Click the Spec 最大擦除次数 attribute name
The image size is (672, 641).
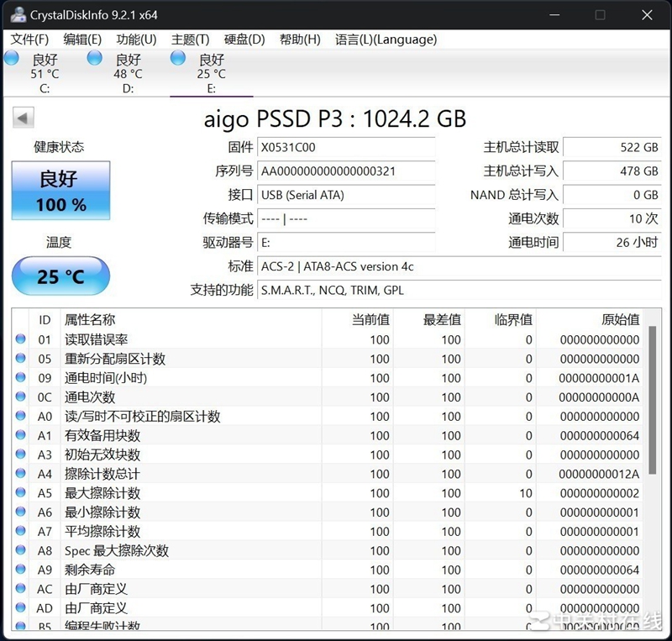pos(117,550)
